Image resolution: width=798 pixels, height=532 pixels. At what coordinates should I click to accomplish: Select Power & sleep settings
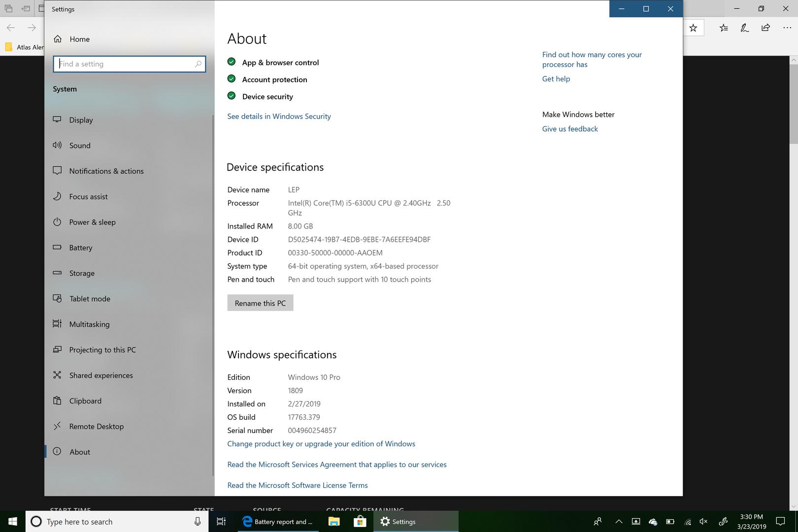(x=92, y=222)
